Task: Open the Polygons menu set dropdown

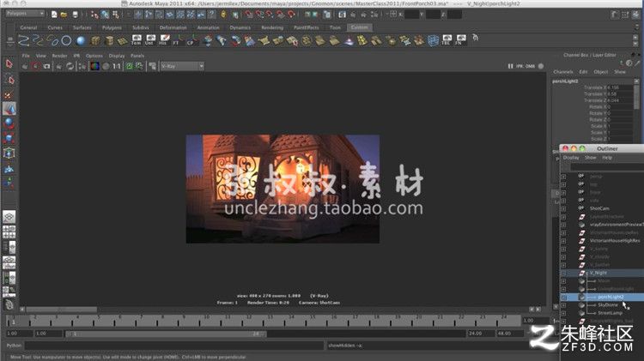Action: click(x=25, y=14)
